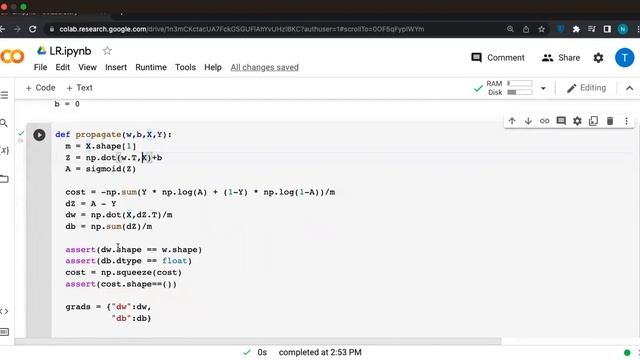This screenshot has height=360, width=640.
Task: Reload the browser page
Action: click(x=33, y=29)
